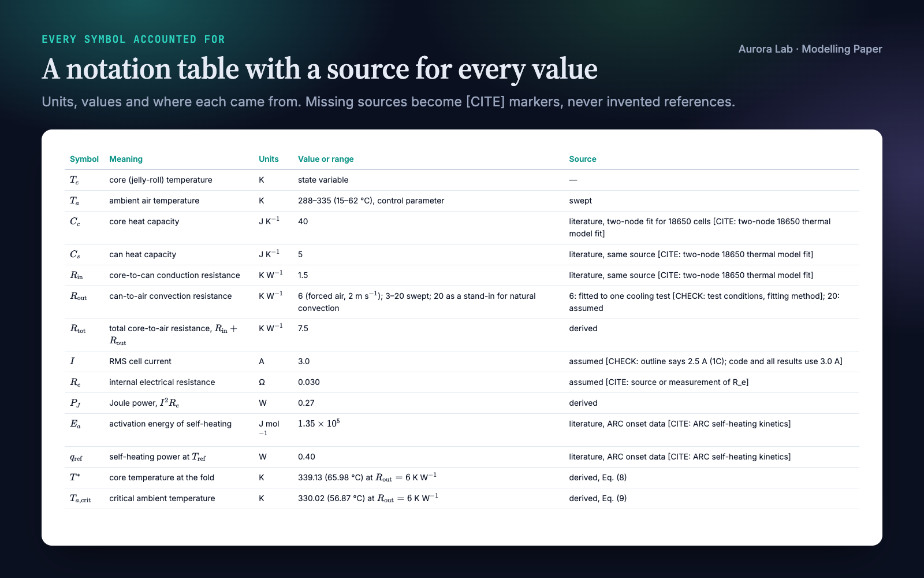The height and width of the screenshot is (578, 924).
Task: Select 'activation energy of self-heating' cell
Action: [170, 424]
